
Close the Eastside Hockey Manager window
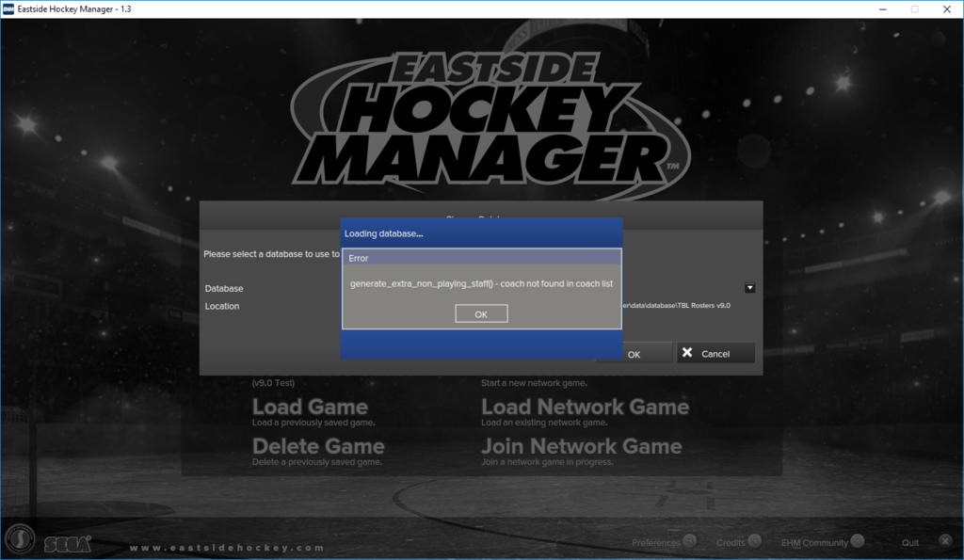tap(947, 9)
